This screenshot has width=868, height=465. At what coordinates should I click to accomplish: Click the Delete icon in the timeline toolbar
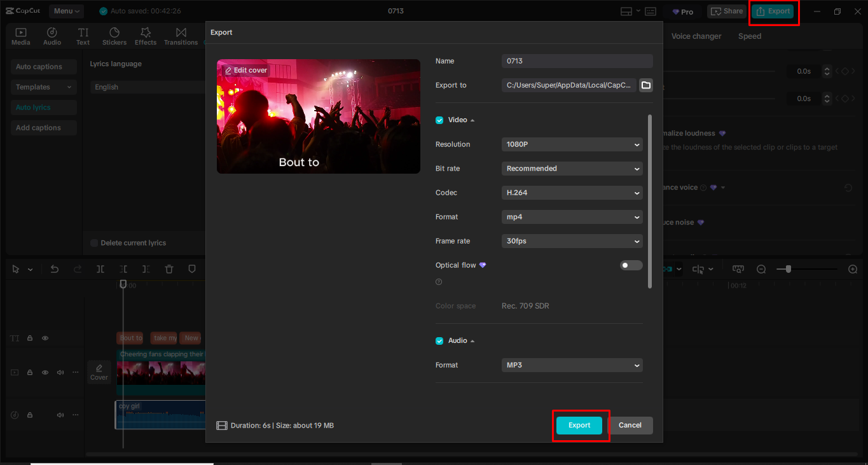tap(169, 269)
